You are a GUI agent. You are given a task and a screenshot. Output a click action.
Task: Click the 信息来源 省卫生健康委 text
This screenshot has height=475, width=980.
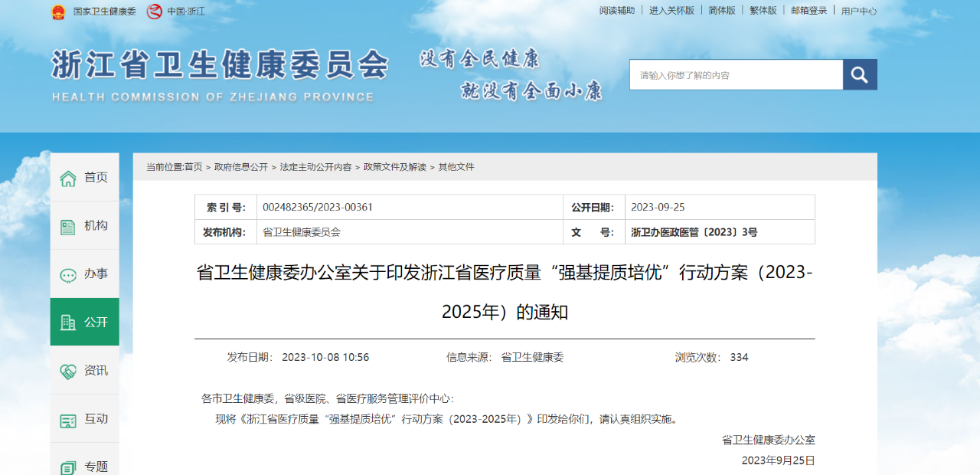tap(505, 357)
